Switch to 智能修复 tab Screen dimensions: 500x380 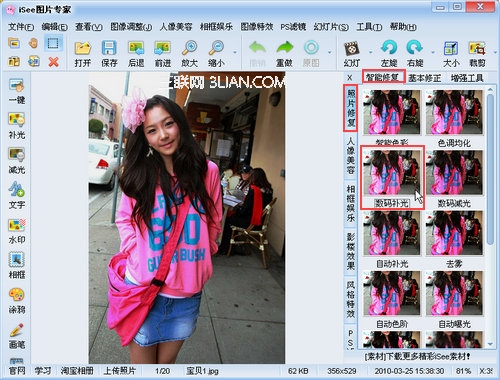383,77
